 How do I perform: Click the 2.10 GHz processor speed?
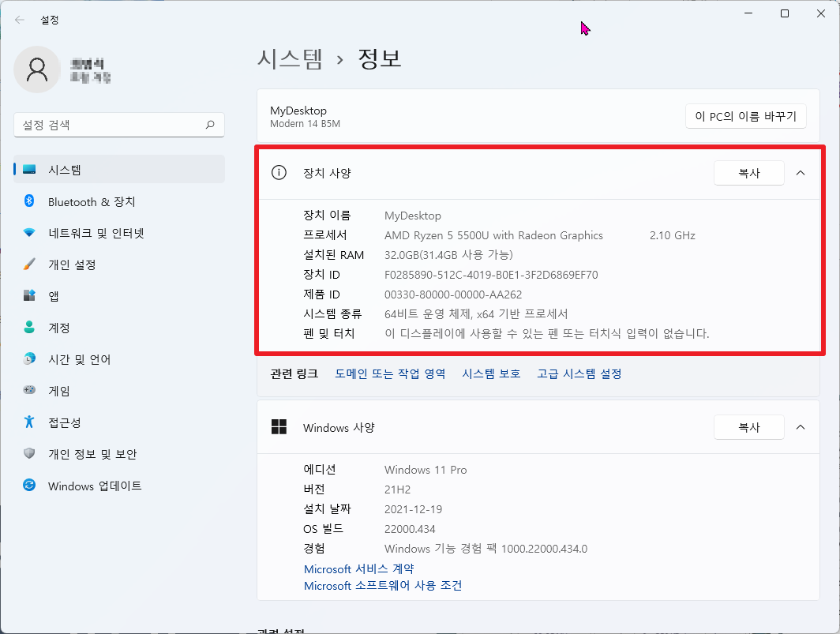pos(673,235)
